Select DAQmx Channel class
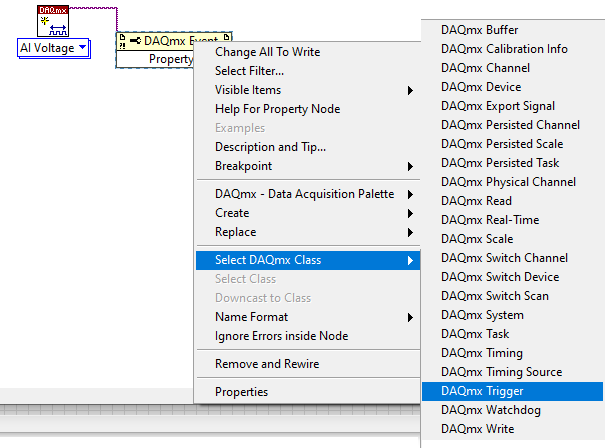606x448 pixels. click(x=512, y=68)
